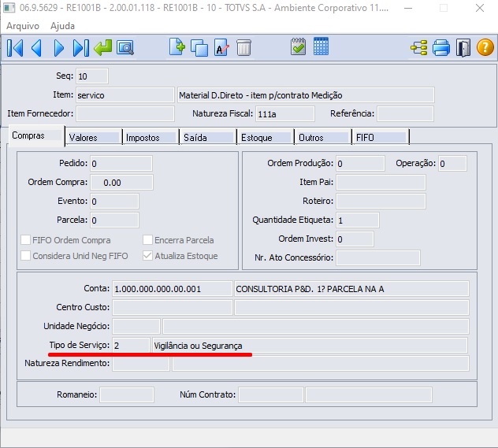Switch to the FIFO tab
498x448 pixels.
pos(381,137)
